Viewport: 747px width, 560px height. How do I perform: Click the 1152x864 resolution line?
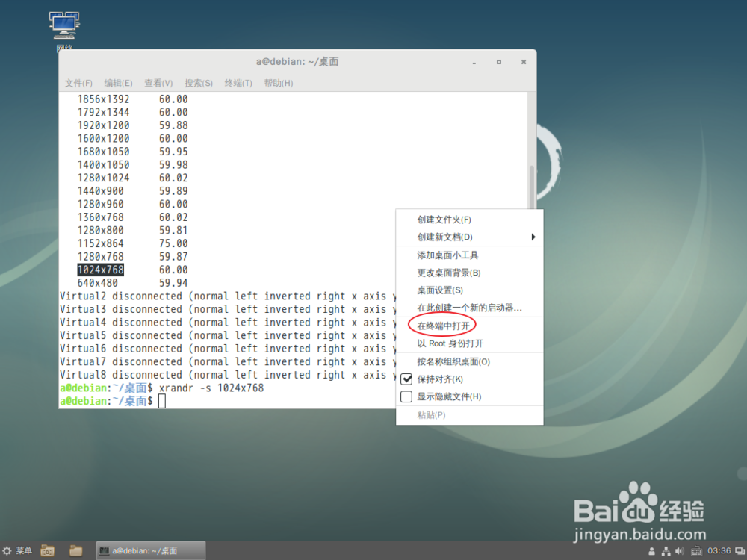tap(132, 243)
